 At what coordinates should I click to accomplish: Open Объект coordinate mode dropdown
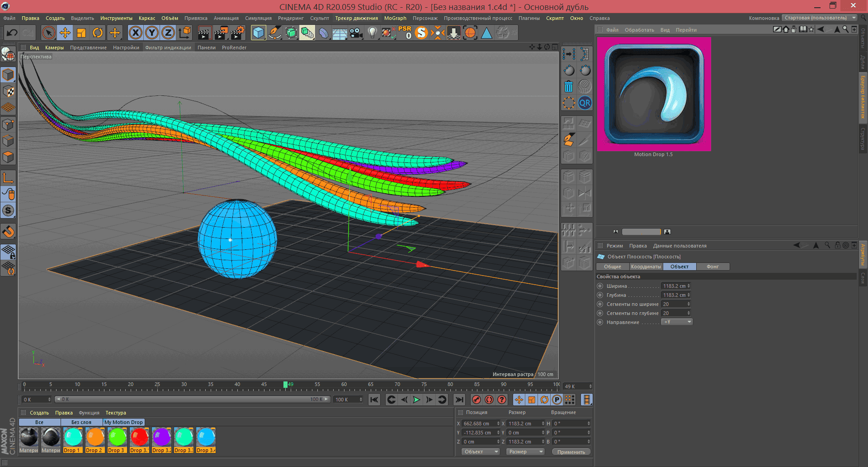tap(481, 452)
